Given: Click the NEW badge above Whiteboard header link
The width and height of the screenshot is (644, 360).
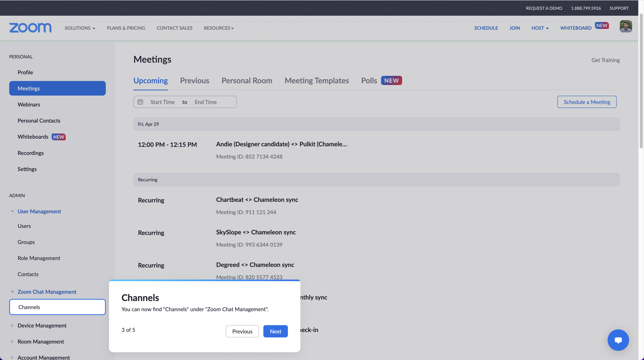Looking at the screenshot, I should (602, 25).
